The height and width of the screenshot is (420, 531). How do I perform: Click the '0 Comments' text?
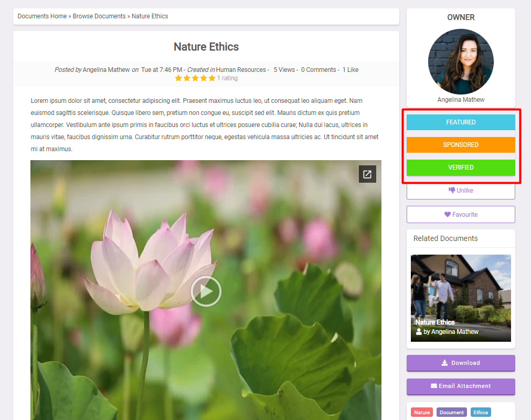tap(318, 70)
